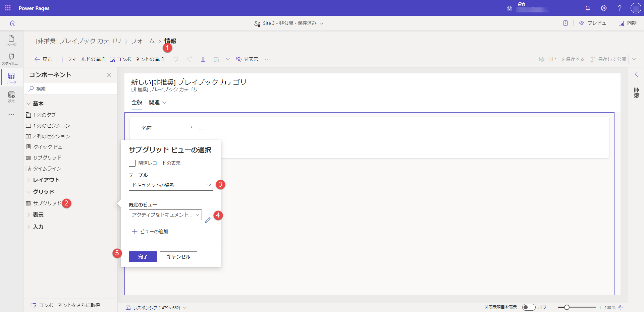This screenshot has width=644, height=312.
Task: Open toolbar overflow ellipsis menu
Action: coord(268,59)
